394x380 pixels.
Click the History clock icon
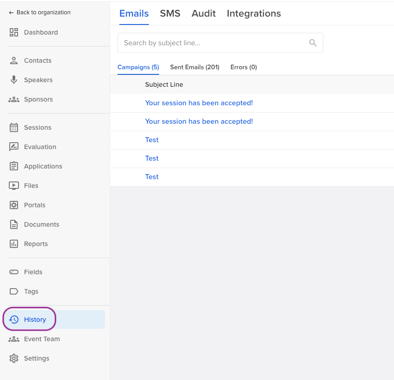pyautogui.click(x=14, y=319)
